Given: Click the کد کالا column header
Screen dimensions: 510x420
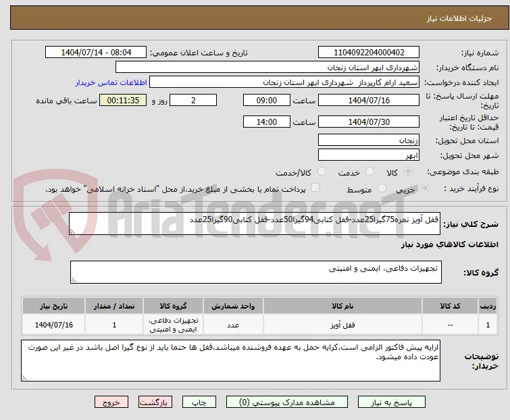Looking at the screenshot, I should [x=450, y=306].
